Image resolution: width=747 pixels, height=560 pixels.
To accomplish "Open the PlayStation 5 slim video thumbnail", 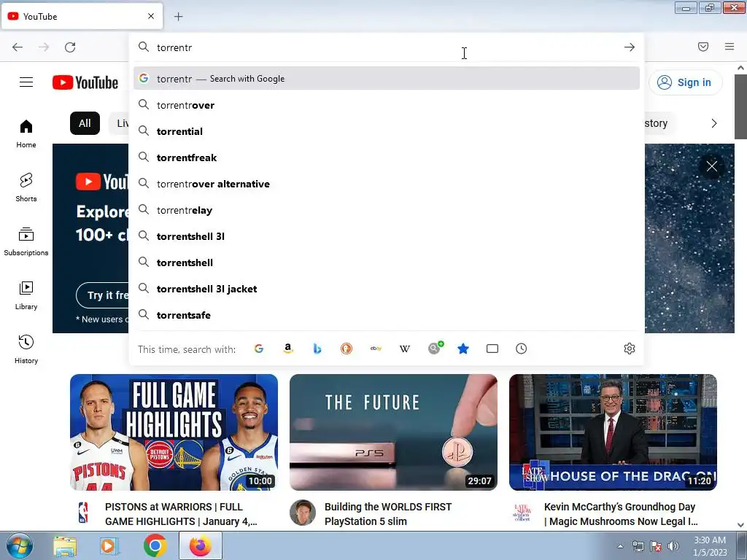I will pos(393,432).
